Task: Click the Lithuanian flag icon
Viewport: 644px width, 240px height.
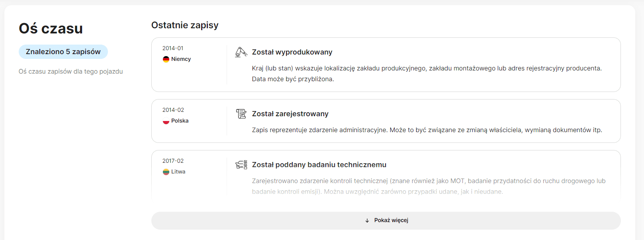Action: 166,172
